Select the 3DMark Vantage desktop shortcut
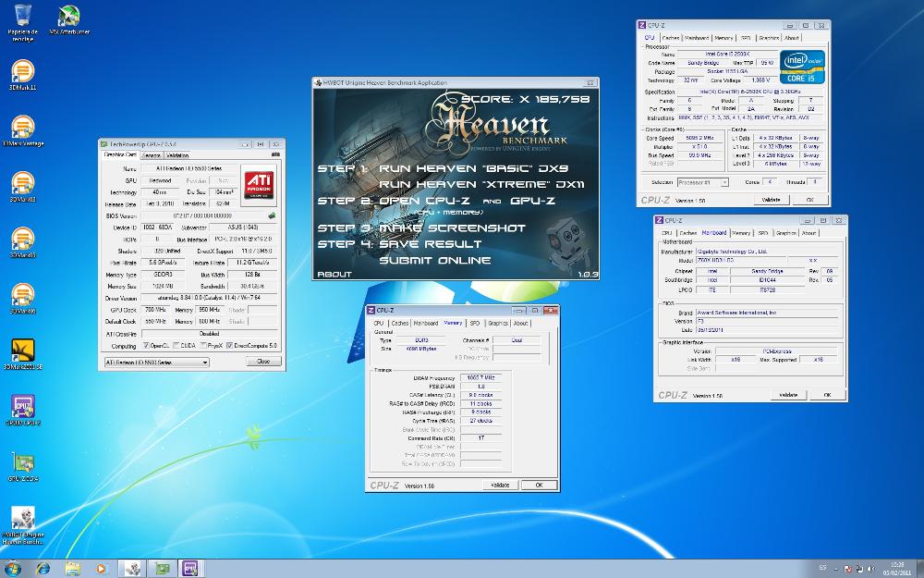 tap(22, 131)
